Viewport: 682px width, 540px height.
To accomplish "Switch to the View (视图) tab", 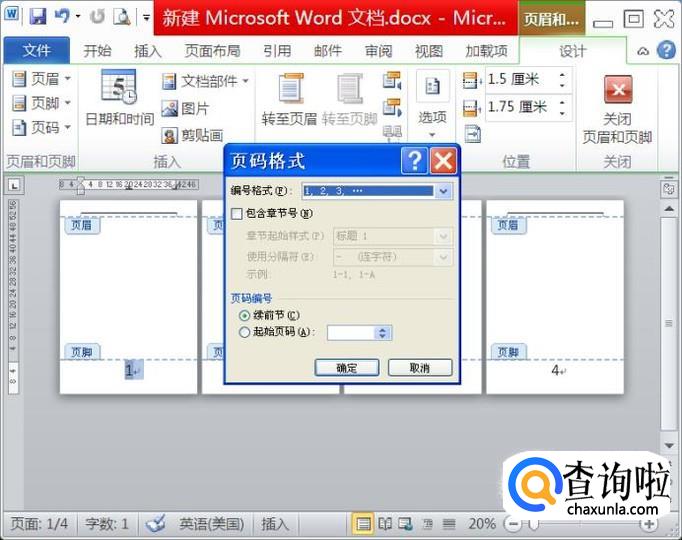I will point(429,51).
